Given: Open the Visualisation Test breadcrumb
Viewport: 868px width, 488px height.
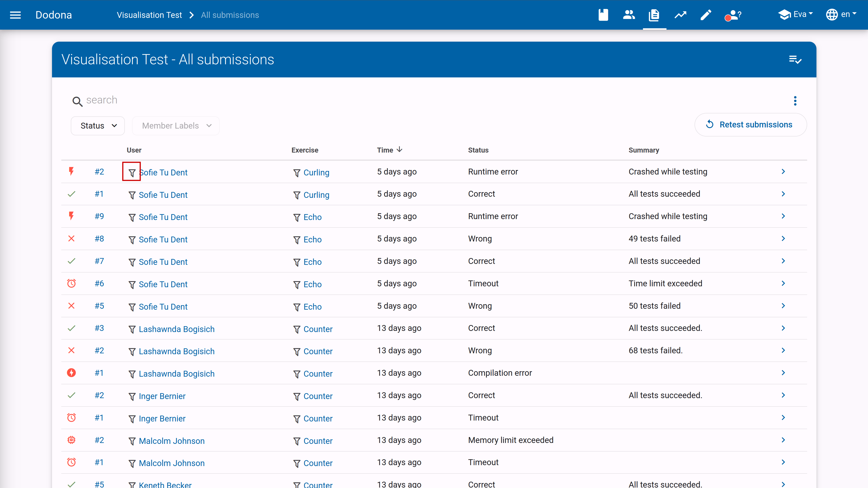Looking at the screenshot, I should (149, 15).
